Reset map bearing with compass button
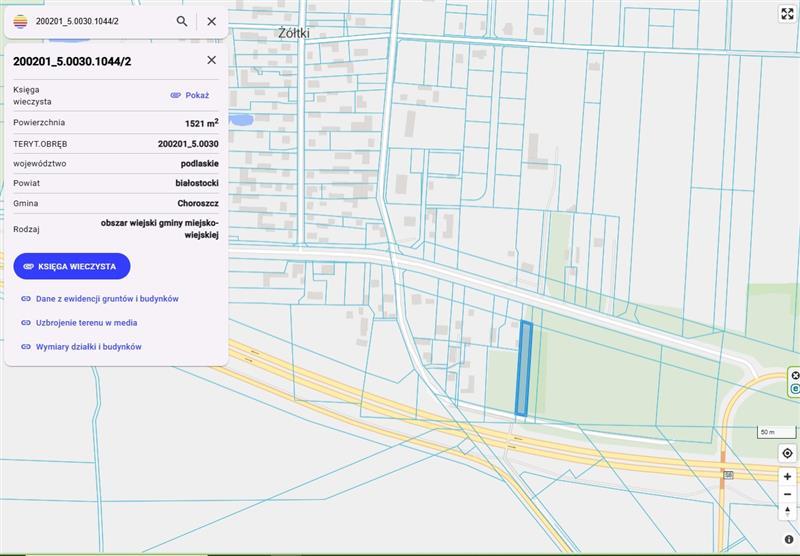The image size is (800, 556). point(787,512)
